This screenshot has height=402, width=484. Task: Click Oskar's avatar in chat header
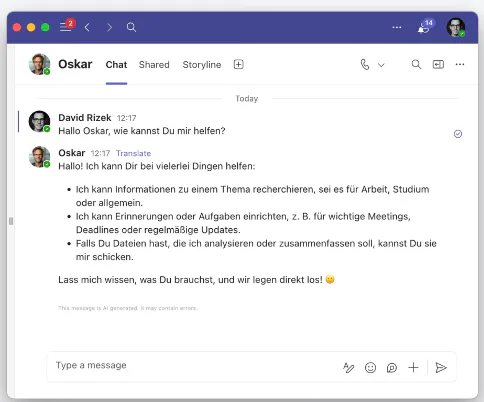pos(39,64)
